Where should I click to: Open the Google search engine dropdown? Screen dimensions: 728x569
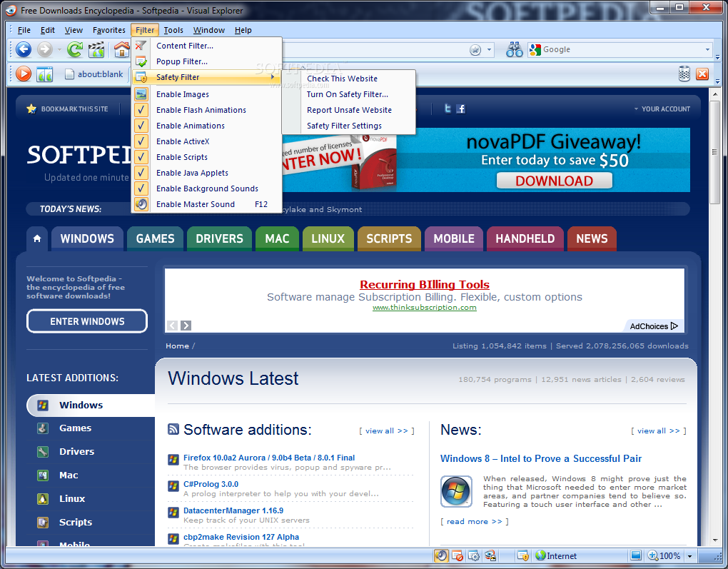coord(707,50)
